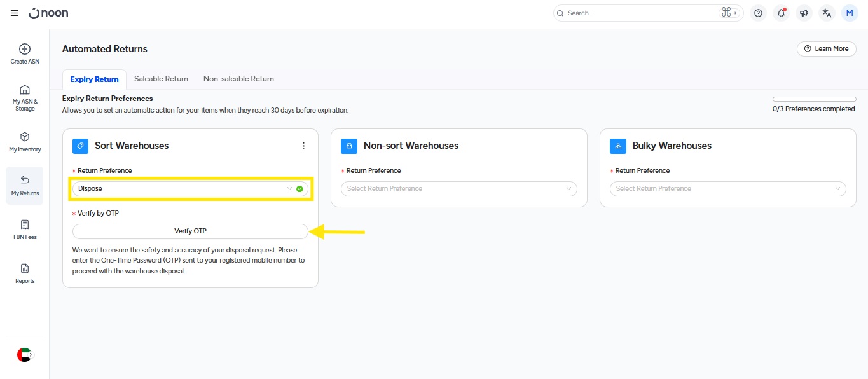Open Reports from the sidebar
868x379 pixels.
(x=25, y=268)
